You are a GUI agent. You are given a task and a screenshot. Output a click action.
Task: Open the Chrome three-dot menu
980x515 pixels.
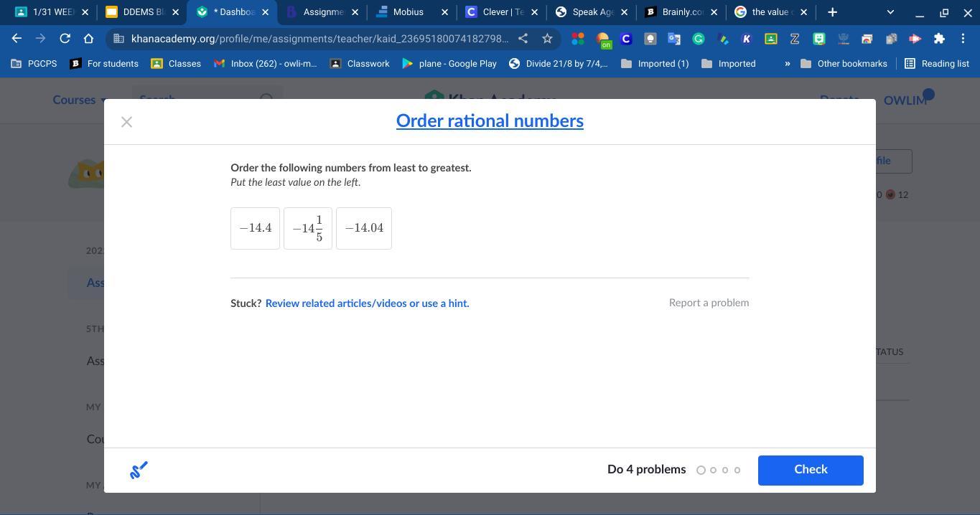pos(963,39)
